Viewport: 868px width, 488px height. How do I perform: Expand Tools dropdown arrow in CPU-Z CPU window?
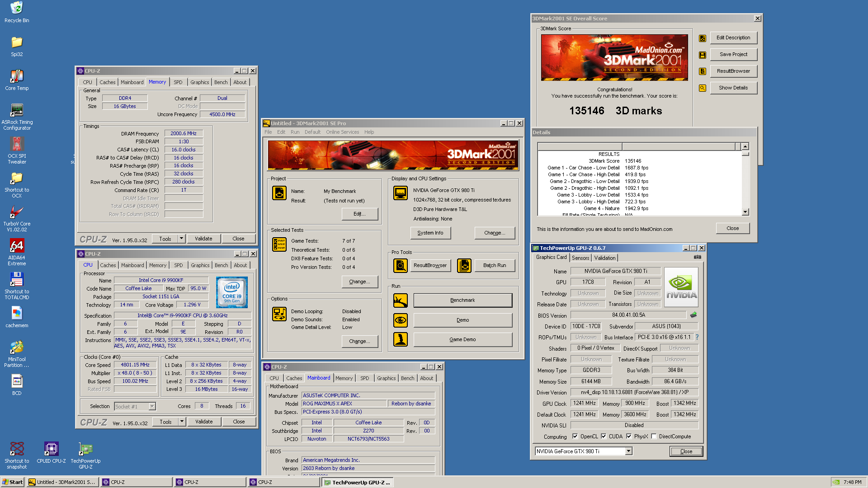(x=182, y=422)
